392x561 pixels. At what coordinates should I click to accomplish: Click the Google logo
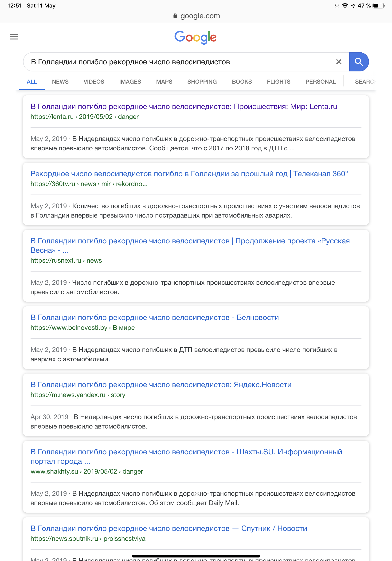pyautogui.click(x=196, y=37)
